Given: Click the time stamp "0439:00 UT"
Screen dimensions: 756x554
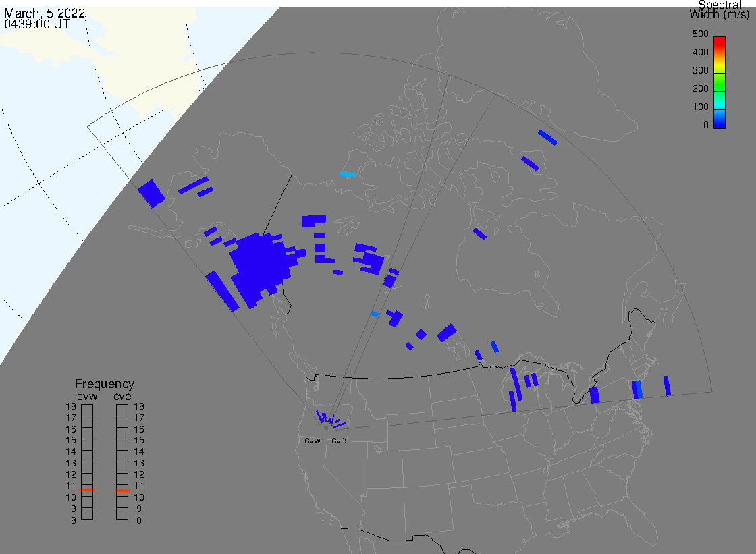Looking at the screenshot, I should pos(37,24).
